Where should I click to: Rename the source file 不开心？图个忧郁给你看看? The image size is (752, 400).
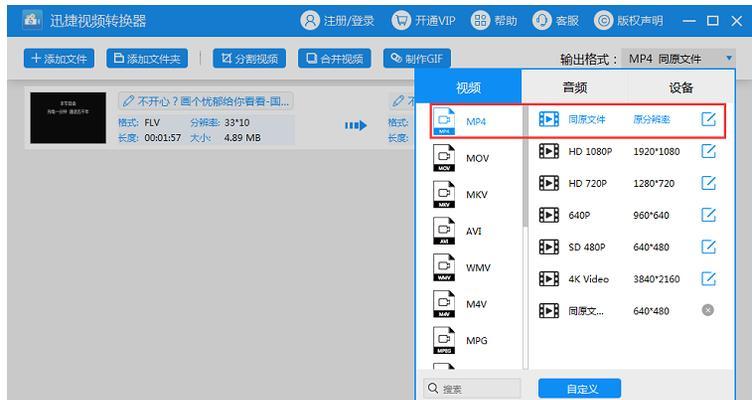pos(206,101)
